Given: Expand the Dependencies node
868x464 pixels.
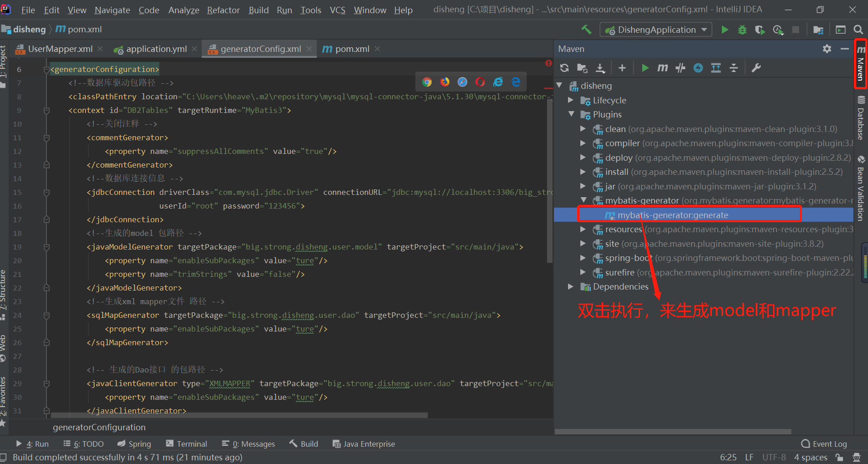Looking at the screenshot, I should click(x=571, y=286).
